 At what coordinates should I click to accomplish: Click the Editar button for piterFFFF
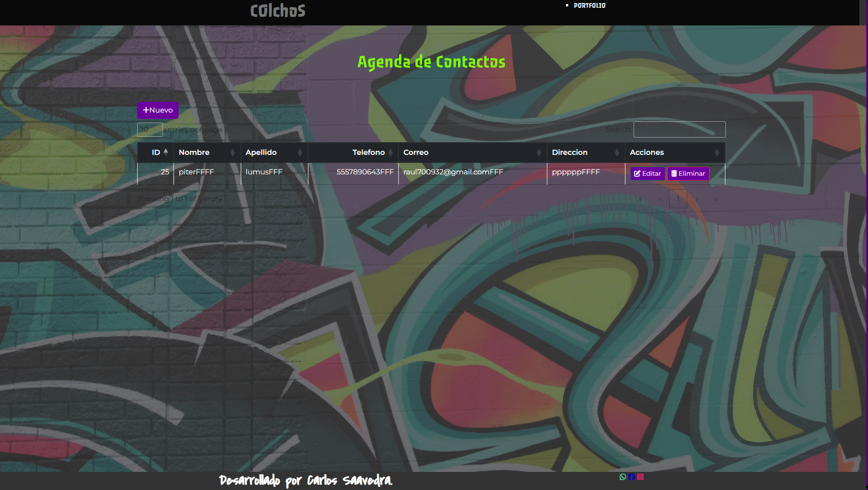click(647, 173)
